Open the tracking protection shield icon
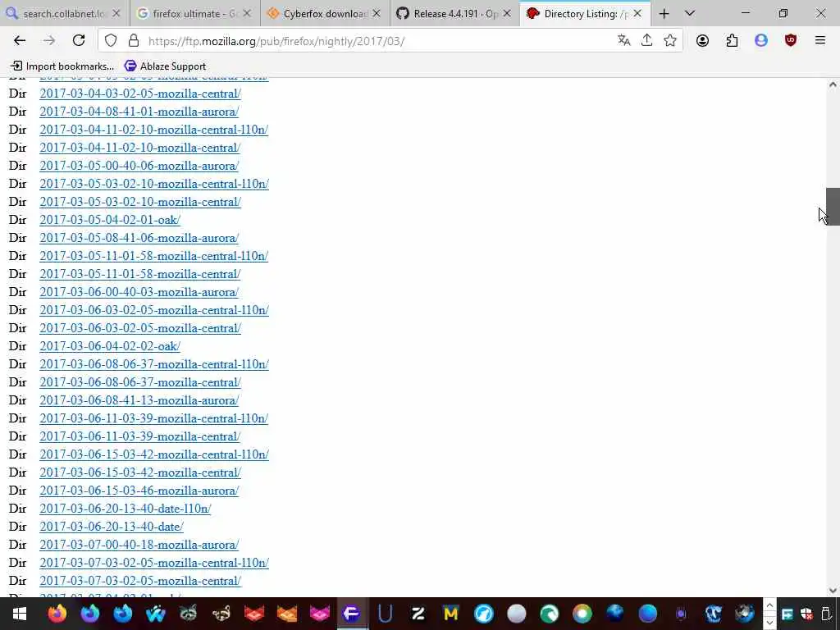This screenshot has width=840, height=630. tap(111, 40)
